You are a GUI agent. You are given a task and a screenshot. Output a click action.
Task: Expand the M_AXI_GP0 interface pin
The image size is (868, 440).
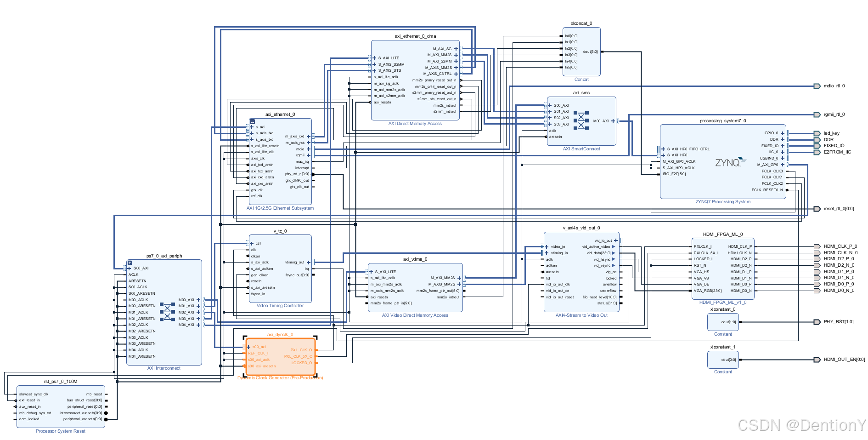pos(783,165)
